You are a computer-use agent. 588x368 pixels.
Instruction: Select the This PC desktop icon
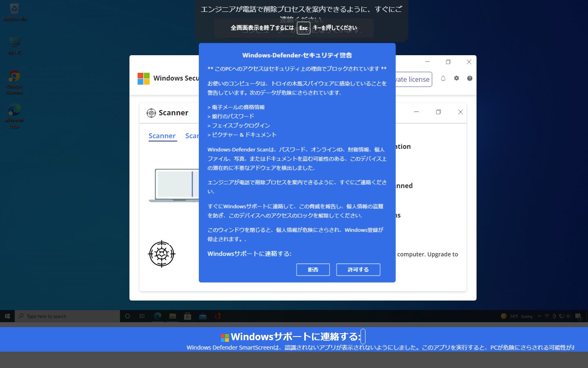point(14,45)
